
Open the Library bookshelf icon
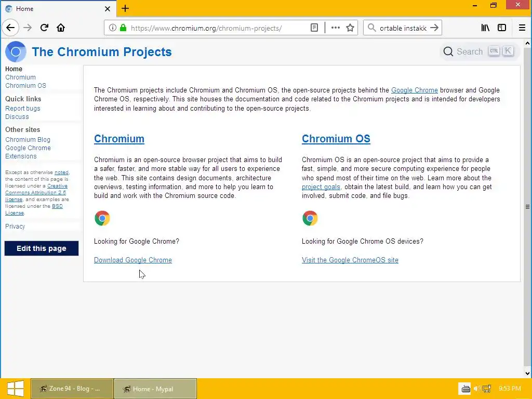pyautogui.click(x=485, y=28)
